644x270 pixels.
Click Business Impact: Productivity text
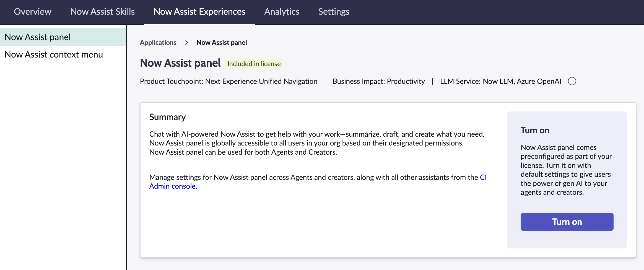pyautogui.click(x=378, y=81)
